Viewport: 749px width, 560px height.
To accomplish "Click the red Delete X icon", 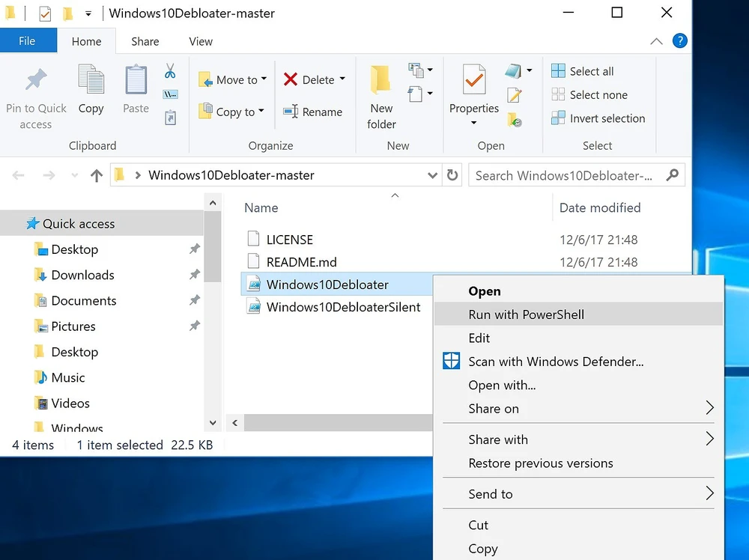I will pyautogui.click(x=291, y=79).
